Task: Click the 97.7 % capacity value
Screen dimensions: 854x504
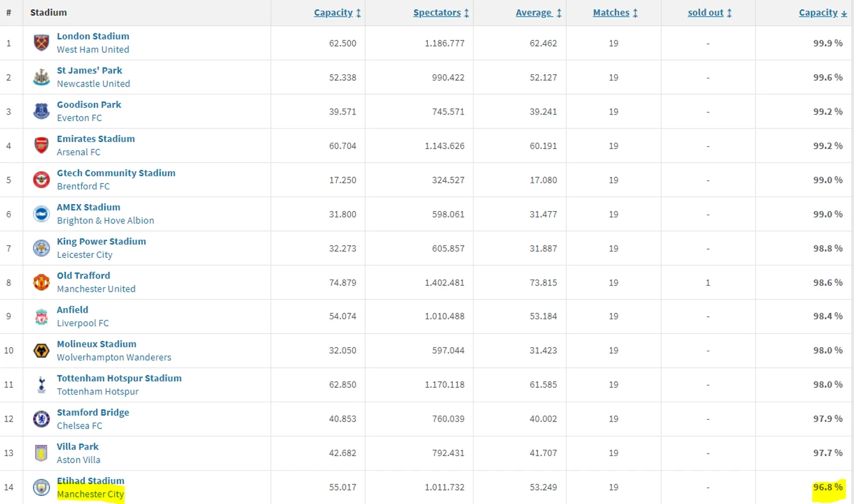Action: [828, 453]
